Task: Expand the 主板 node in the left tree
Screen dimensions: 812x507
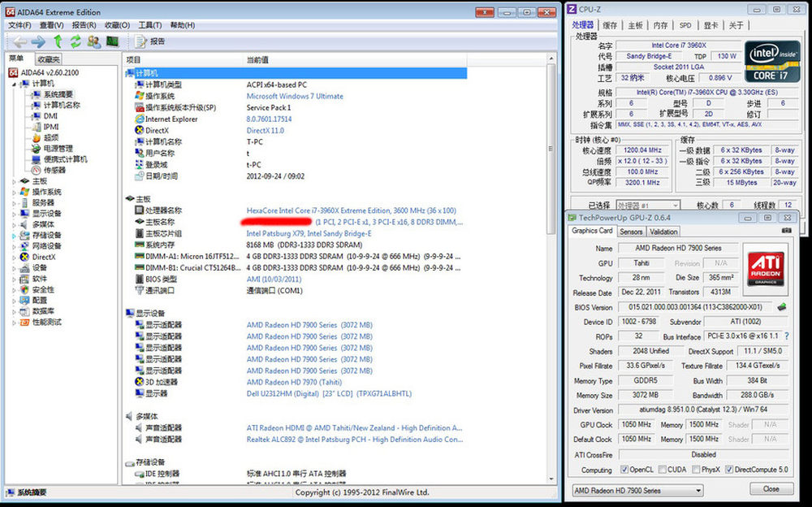Action: tap(14, 181)
